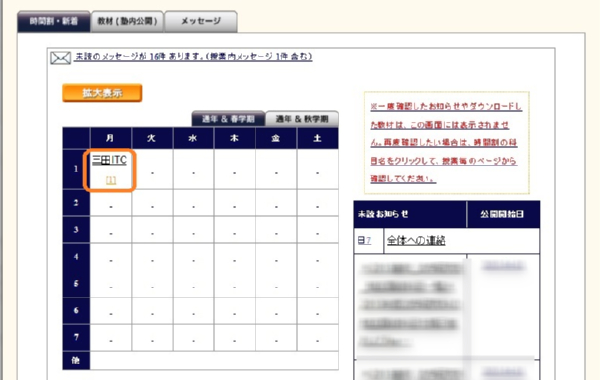Open the 三田ITC course link
Screen dimensions: 600x380
point(109,160)
